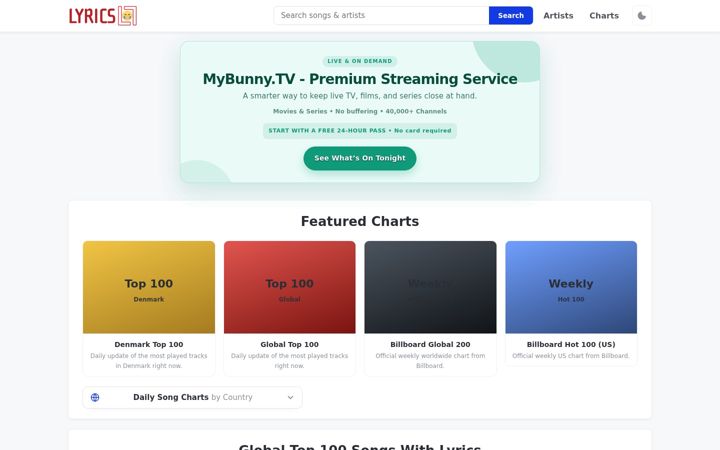Image resolution: width=720 pixels, height=450 pixels.
Task: Click the Lyrics site logo
Action: [x=103, y=16]
